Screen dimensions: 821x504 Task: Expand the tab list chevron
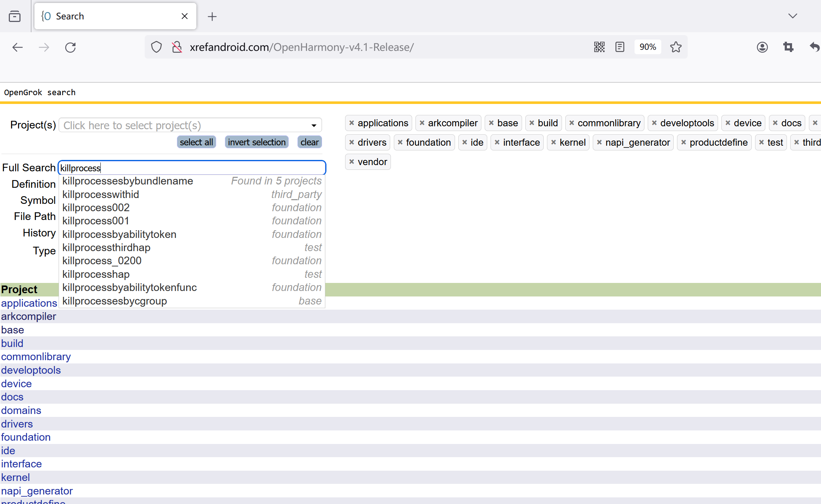tap(793, 16)
